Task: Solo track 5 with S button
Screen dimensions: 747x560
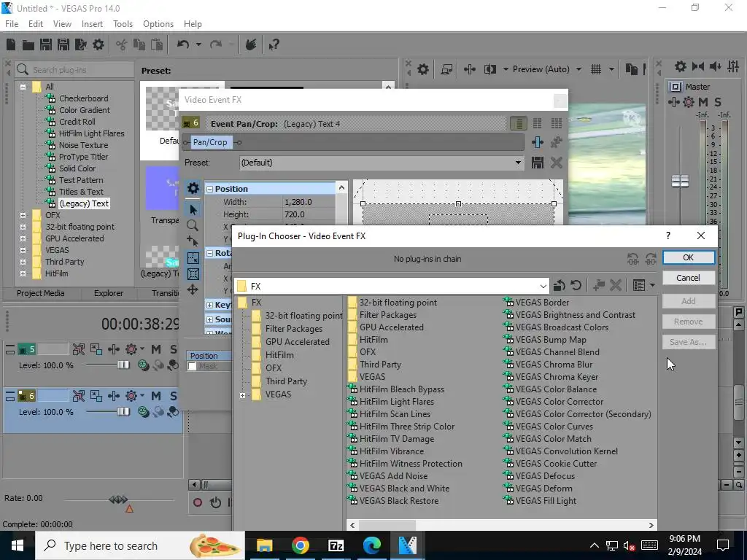Action: (x=173, y=349)
